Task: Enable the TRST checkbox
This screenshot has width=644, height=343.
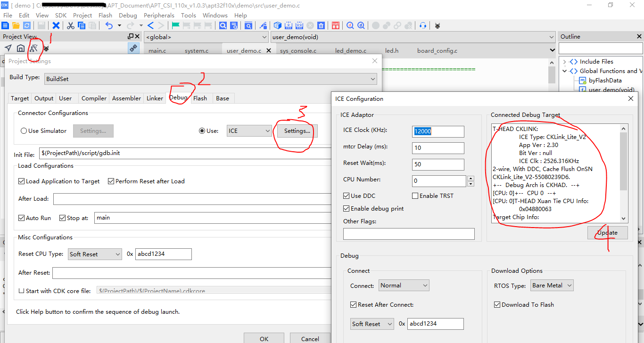Action: (x=415, y=196)
